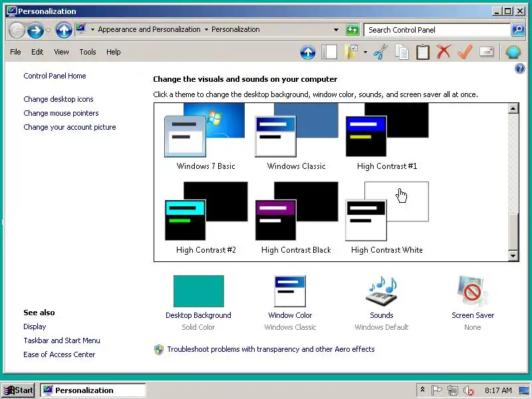Open the Screen Saver link

(473, 315)
